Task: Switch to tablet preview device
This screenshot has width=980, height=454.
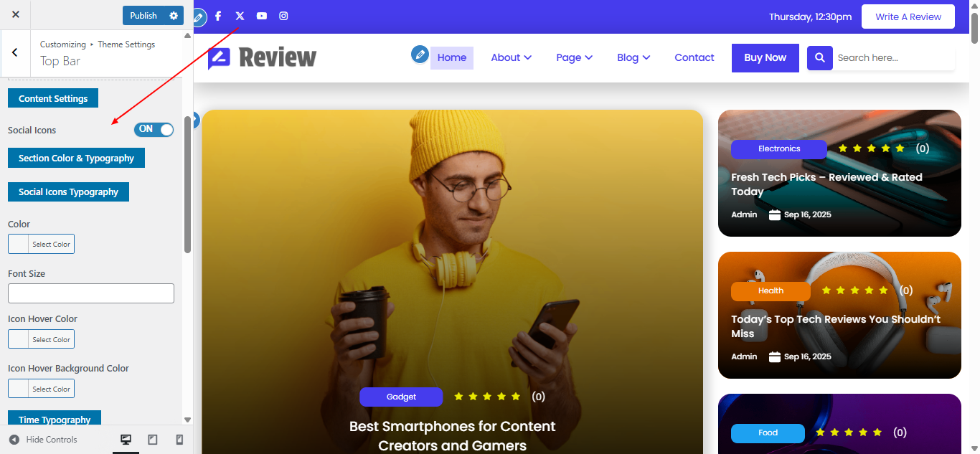Action: pyautogui.click(x=153, y=440)
